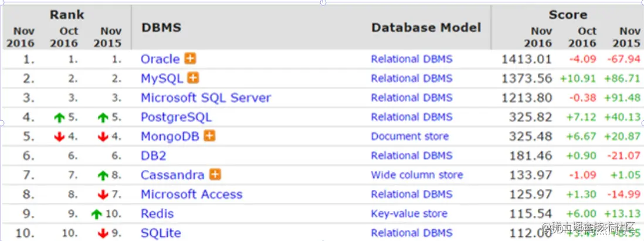
Task: Click the DBMS column header
Action: click(x=161, y=28)
